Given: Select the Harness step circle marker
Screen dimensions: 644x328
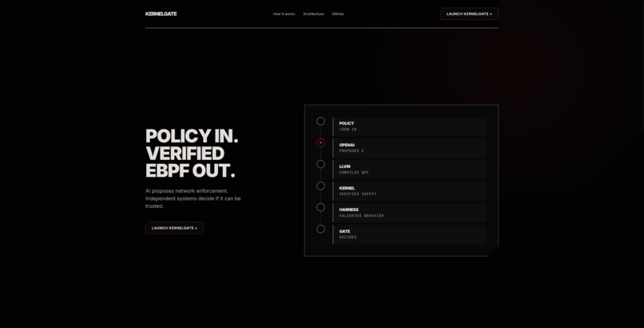Looking at the screenshot, I should 320,207.
